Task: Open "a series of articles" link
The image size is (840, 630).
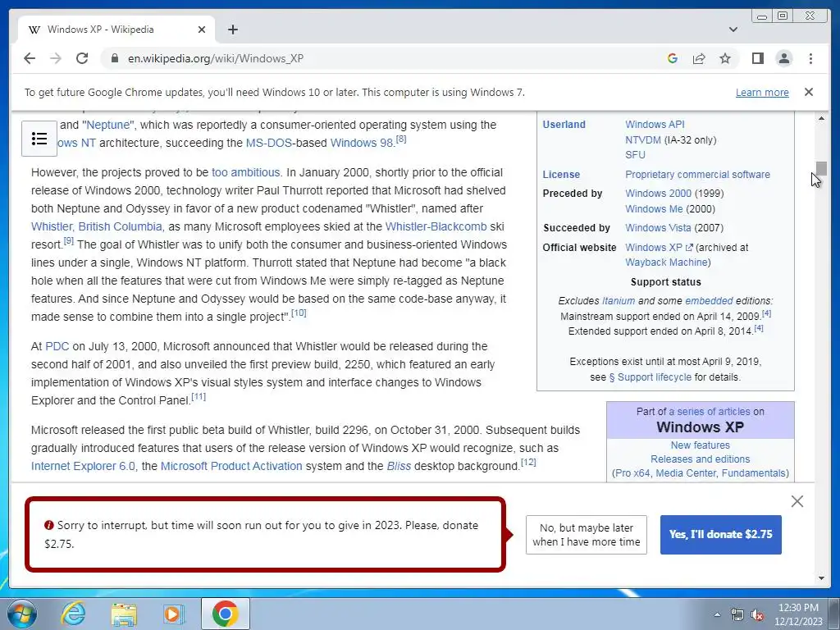Action: 710,412
